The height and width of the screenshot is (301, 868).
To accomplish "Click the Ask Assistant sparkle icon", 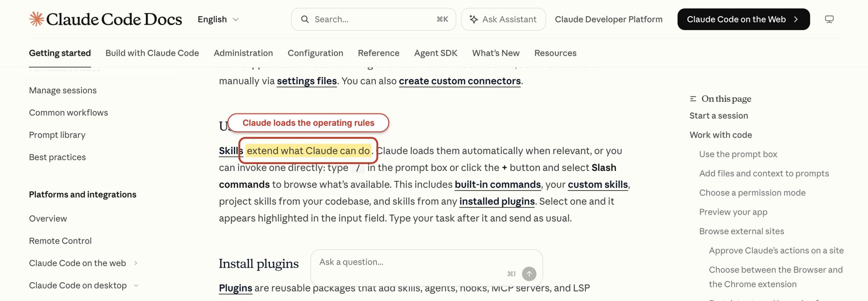I will (x=474, y=19).
